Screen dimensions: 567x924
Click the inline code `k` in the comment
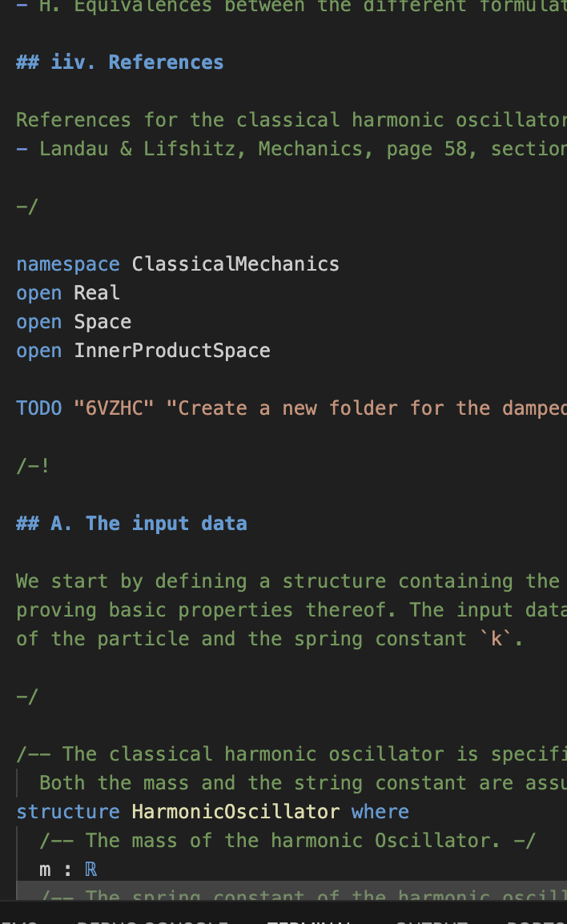[x=501, y=639]
